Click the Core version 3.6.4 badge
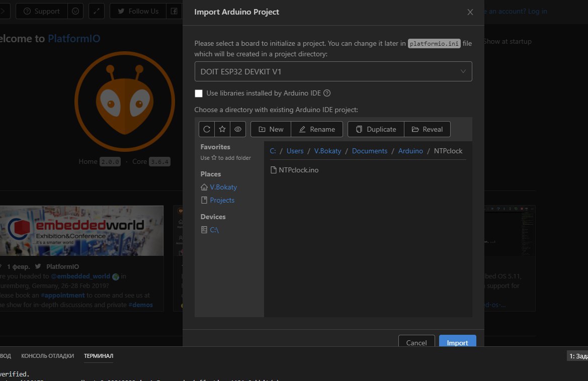Viewport: 588px width, 381px height. coord(159,162)
